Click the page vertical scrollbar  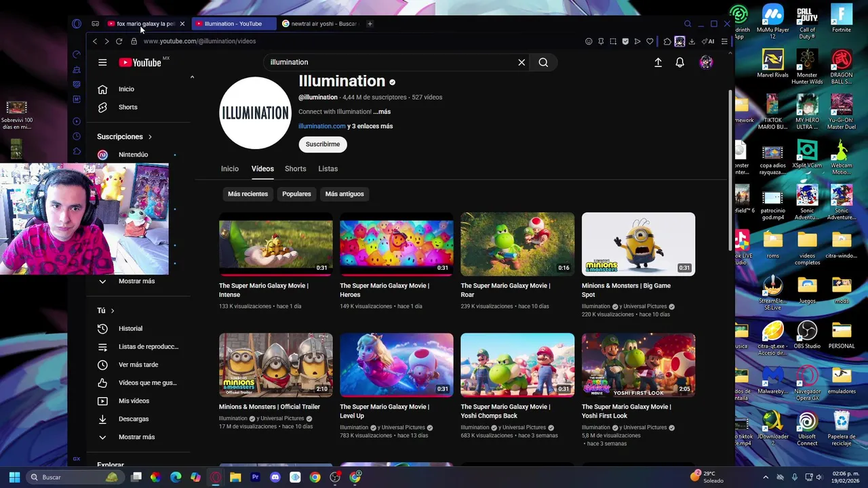pos(730,169)
